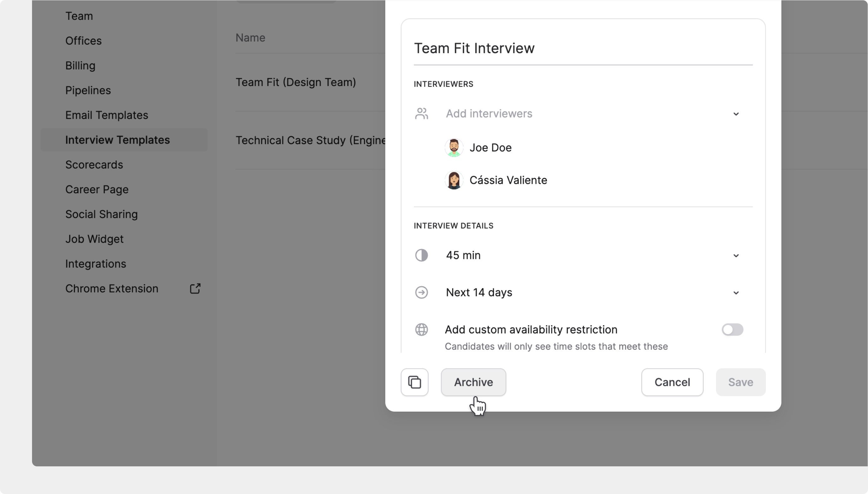The width and height of the screenshot is (868, 494).
Task: Go to Email Templates settings
Action: coord(106,115)
